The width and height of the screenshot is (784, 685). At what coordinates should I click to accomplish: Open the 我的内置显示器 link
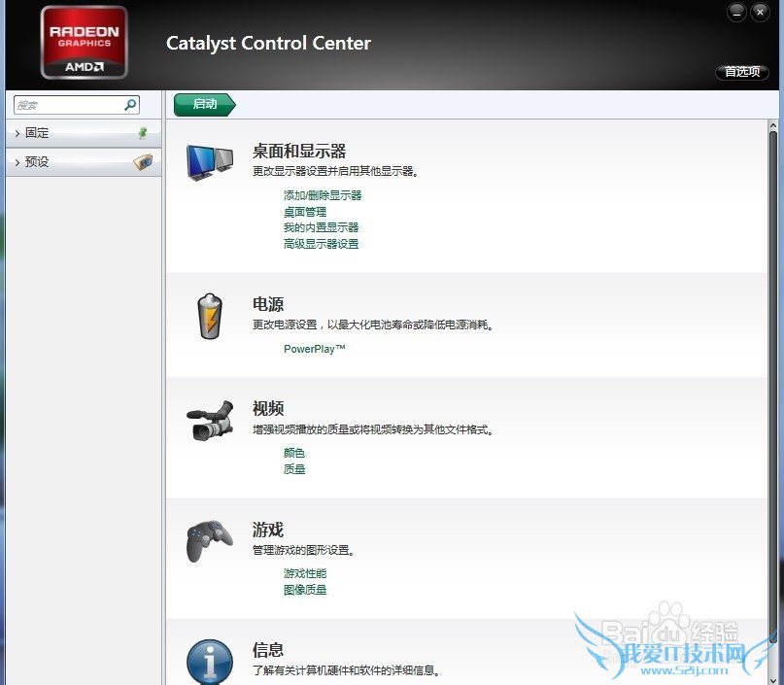click(x=321, y=227)
